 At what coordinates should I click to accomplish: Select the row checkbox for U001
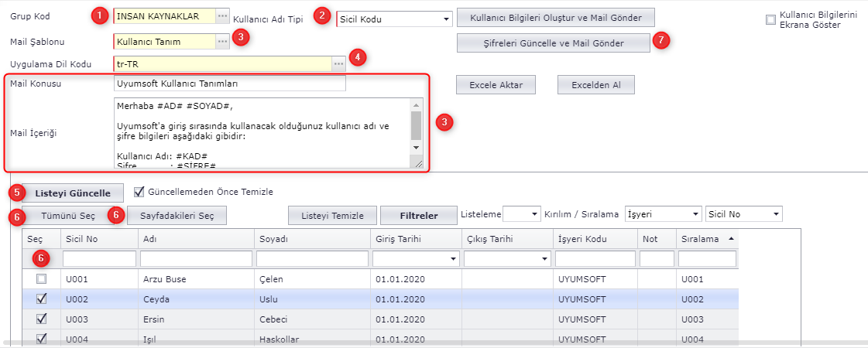click(x=42, y=278)
